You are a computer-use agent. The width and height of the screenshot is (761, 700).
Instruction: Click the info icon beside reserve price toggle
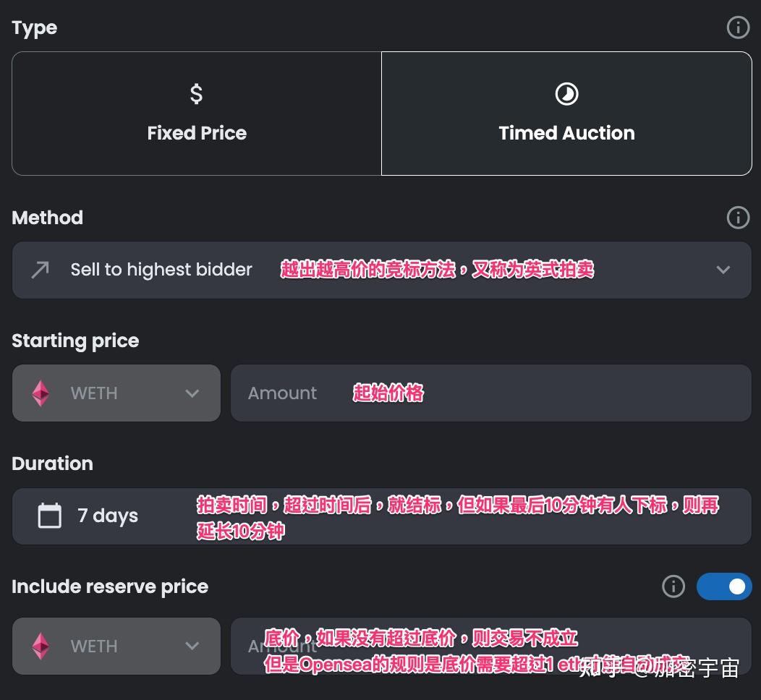pyautogui.click(x=673, y=586)
